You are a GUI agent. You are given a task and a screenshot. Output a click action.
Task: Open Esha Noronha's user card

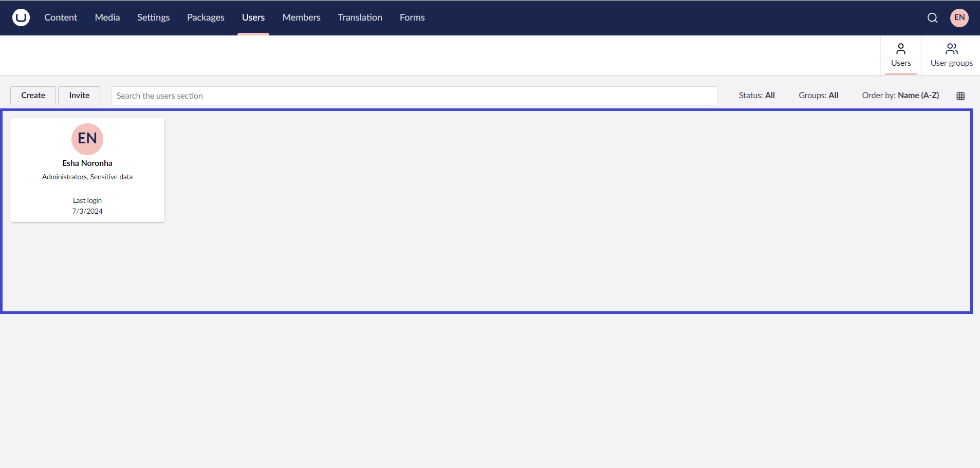(87, 170)
